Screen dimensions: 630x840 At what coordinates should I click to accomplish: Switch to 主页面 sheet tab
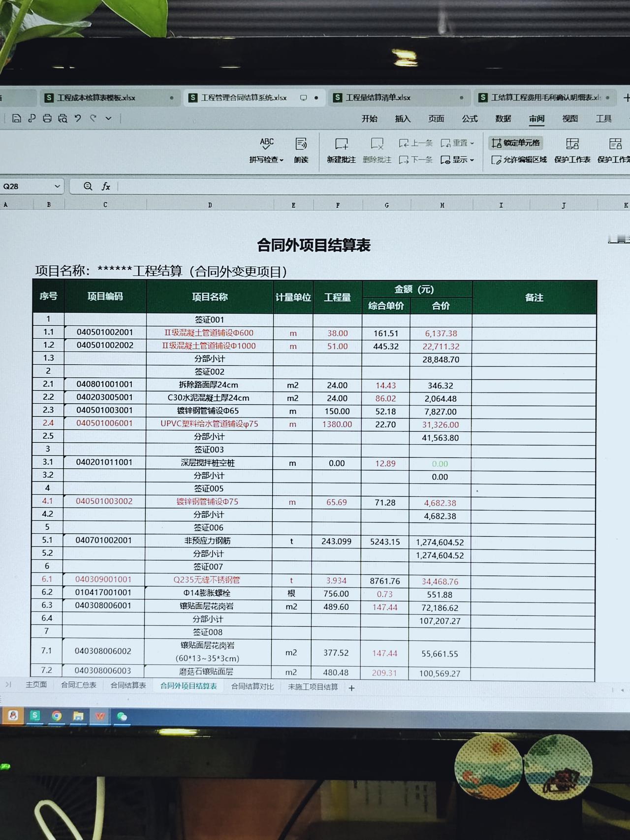click(x=36, y=685)
